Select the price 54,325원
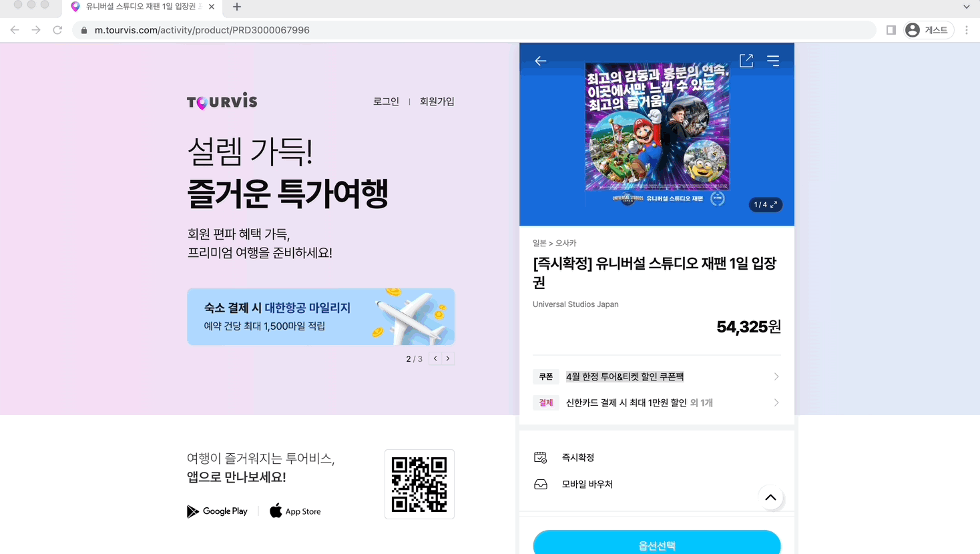This screenshot has width=980, height=554. tap(748, 326)
